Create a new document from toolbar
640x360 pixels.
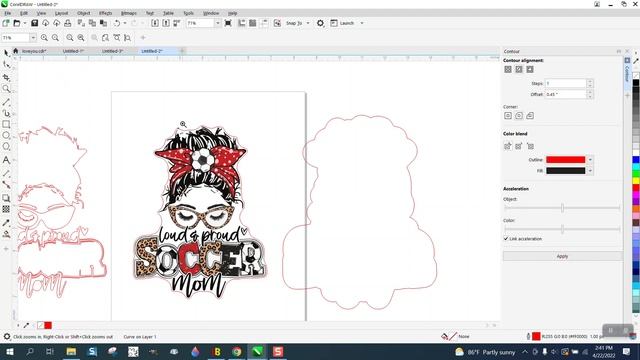point(6,23)
